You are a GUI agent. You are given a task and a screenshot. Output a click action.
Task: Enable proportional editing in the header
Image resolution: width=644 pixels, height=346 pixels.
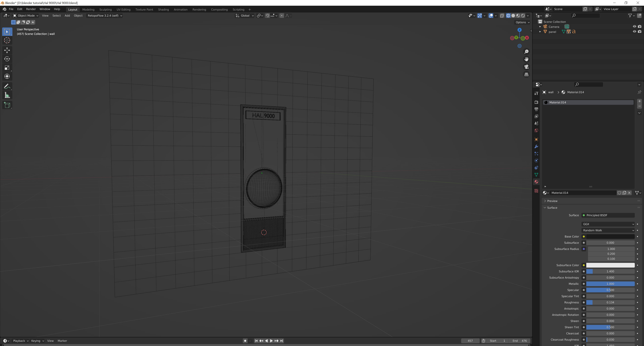click(x=282, y=15)
